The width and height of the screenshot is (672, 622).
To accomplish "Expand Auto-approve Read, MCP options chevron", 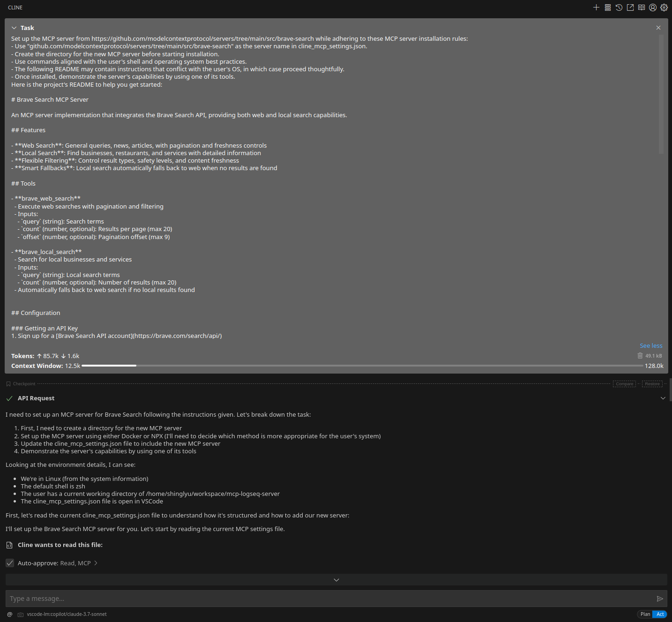I will 96,563.
